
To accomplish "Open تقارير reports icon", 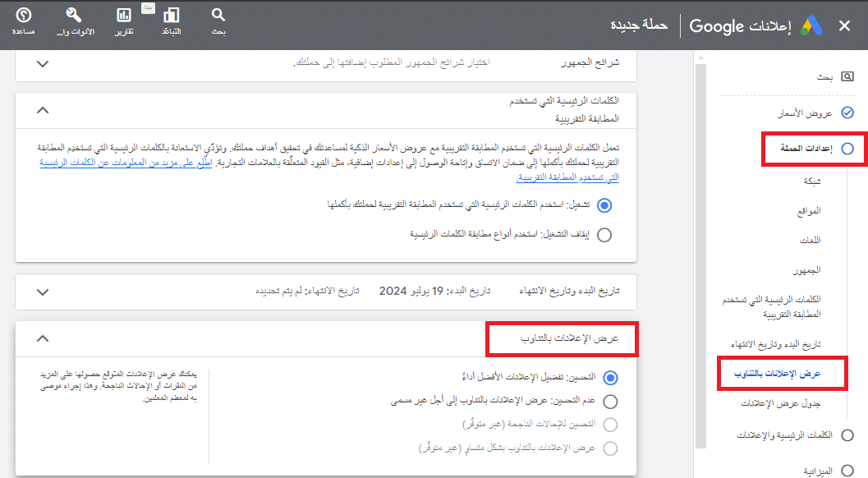I will click(124, 15).
